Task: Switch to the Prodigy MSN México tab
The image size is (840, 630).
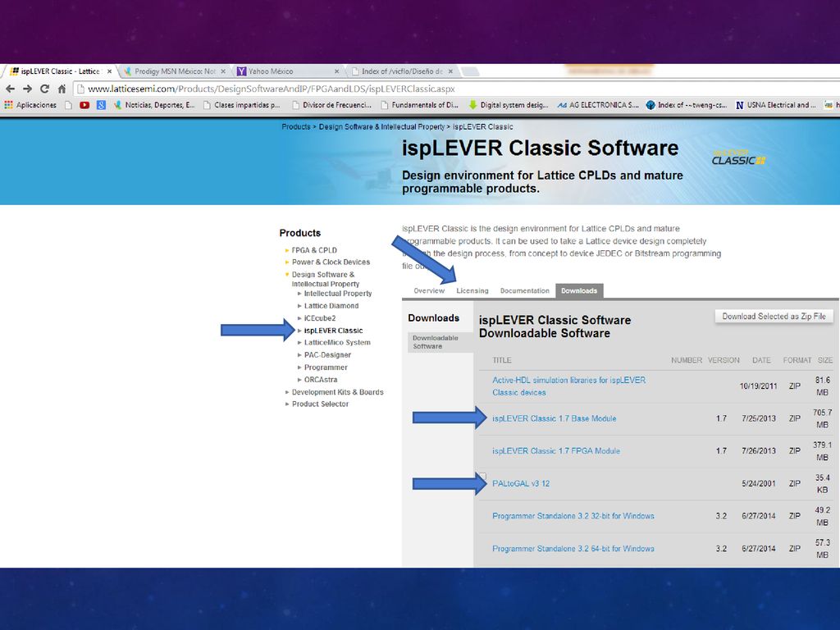Action: [174, 71]
